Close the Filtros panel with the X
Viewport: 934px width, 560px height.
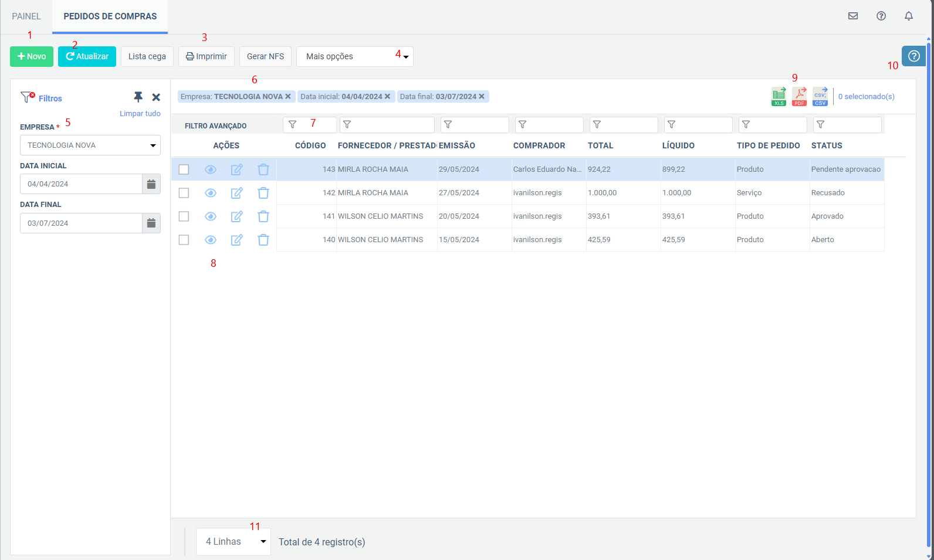coord(156,97)
